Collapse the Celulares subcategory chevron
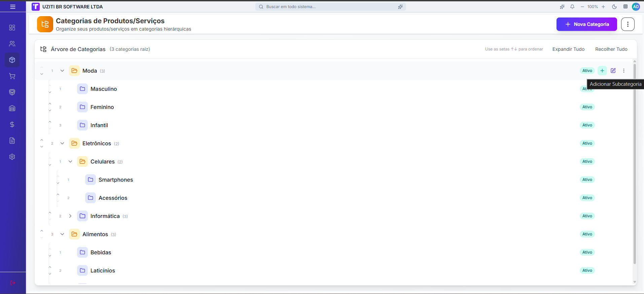Screen dimensions: 644x294 [x=70, y=161]
